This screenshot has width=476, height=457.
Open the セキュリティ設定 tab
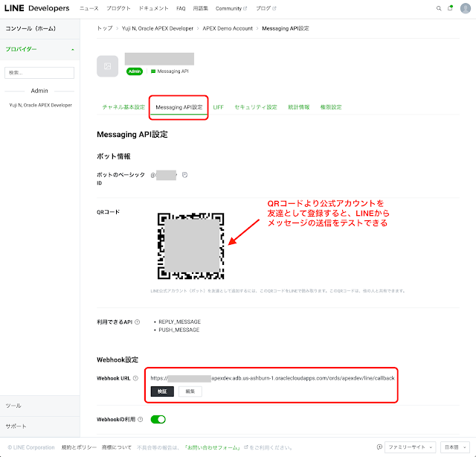tap(256, 107)
